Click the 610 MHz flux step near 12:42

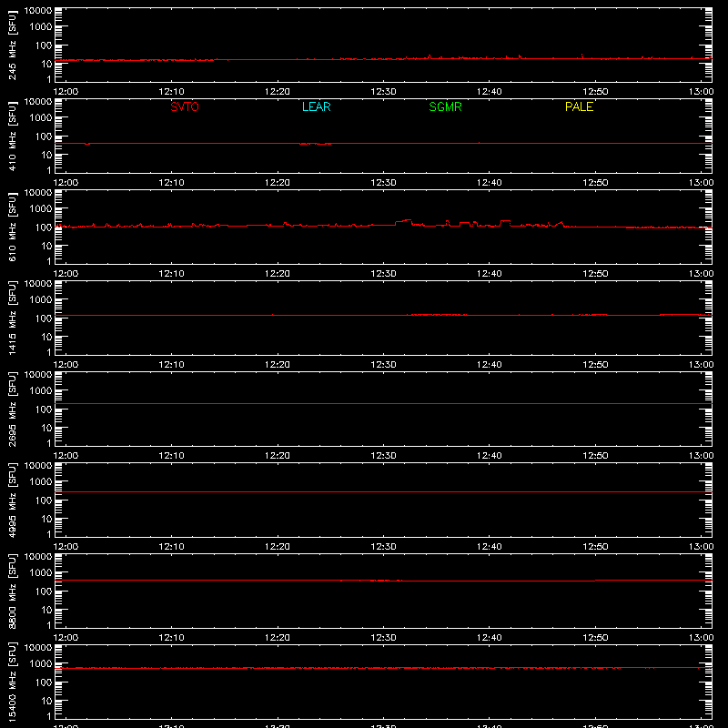coord(505,223)
